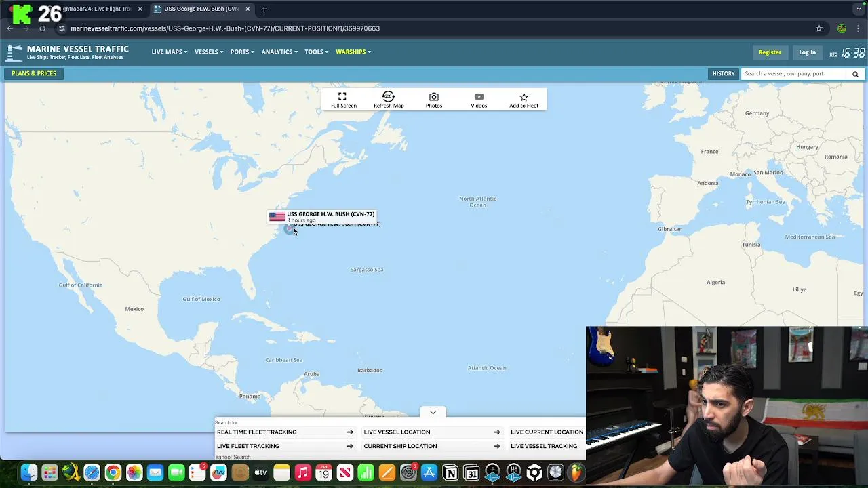Open Music app from the dock
868x488 pixels.
[x=302, y=472]
